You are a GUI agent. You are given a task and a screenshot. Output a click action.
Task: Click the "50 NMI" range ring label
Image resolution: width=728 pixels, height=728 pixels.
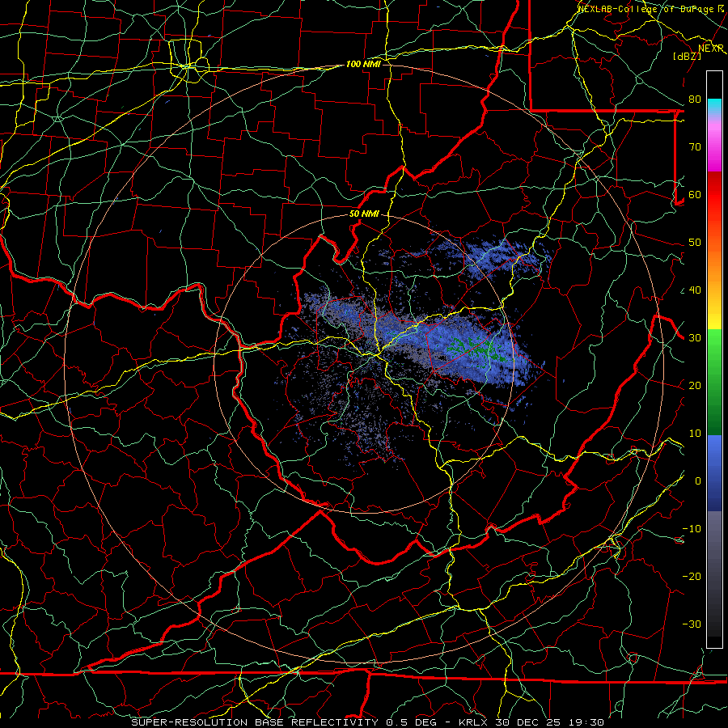[x=364, y=214]
